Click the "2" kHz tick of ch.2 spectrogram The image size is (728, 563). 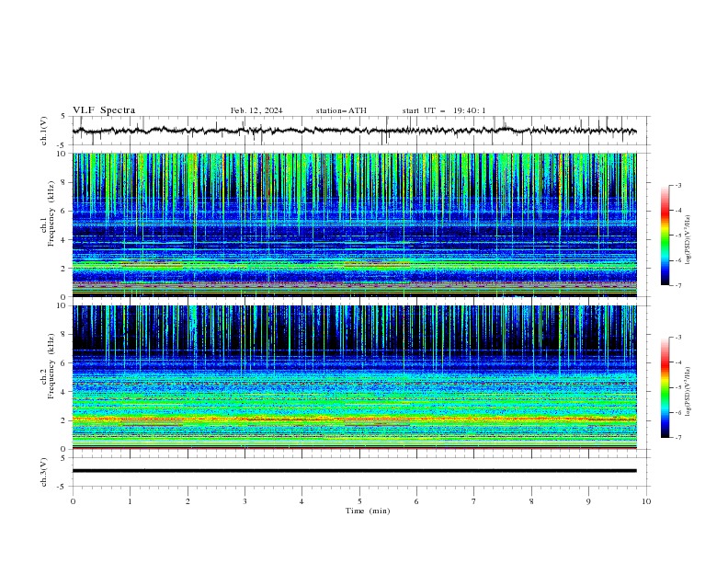[64, 420]
